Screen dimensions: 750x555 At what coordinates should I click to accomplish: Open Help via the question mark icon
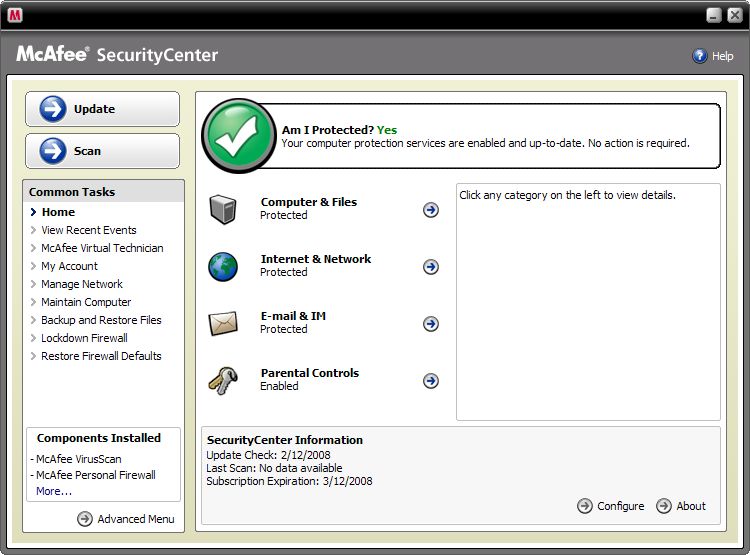click(700, 56)
